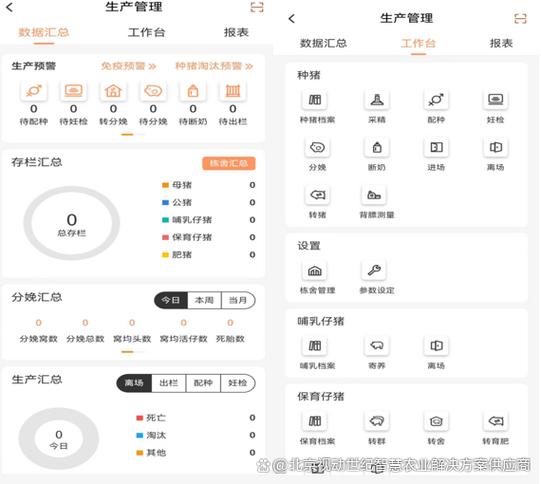
Task: Select 妊检 in the 生产汇总 filter
Action: [238, 383]
